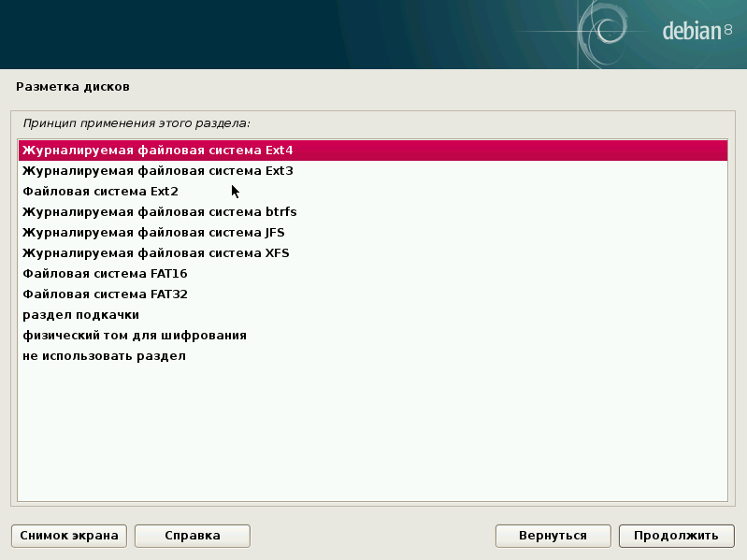The height and width of the screenshot is (560, 747).
Task: Choose the XFS journaling file system
Action: pos(155,253)
